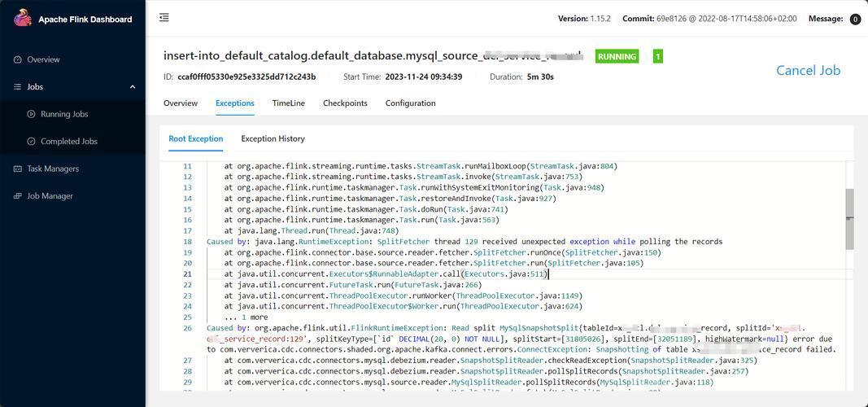This screenshot has width=868, height=407.
Task: Click the exception log vertical scrollbar thumb
Action: pos(850,219)
